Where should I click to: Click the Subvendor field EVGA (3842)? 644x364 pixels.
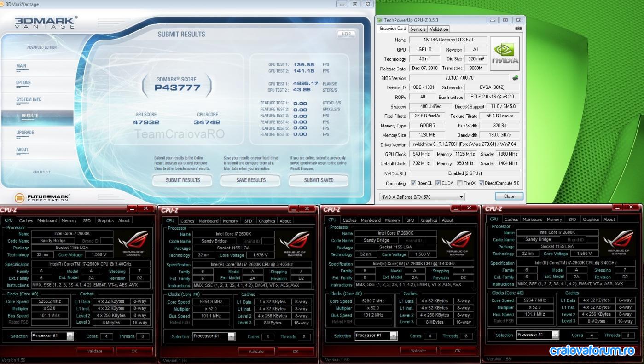point(493,87)
